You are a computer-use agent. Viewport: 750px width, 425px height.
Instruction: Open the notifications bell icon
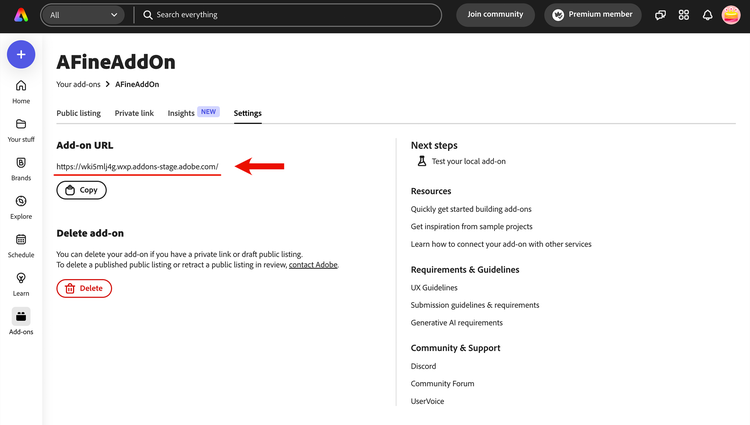pos(708,15)
